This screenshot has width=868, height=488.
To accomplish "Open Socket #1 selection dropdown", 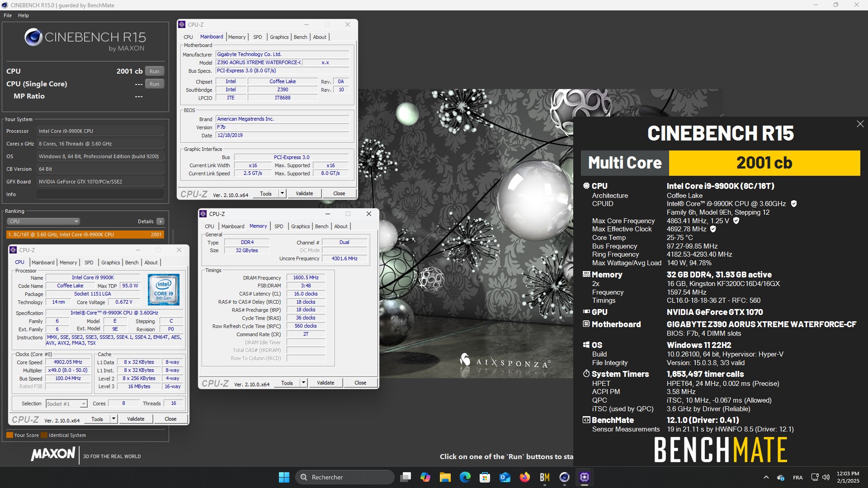I will click(x=66, y=404).
